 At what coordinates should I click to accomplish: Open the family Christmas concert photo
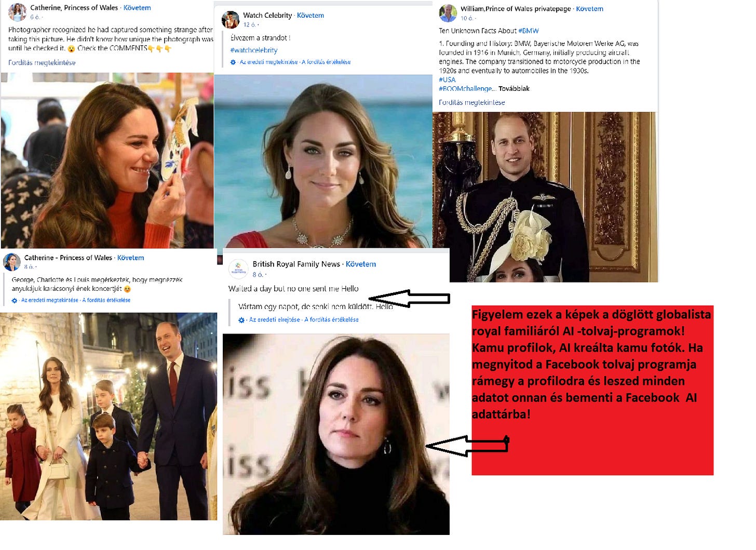109,417
